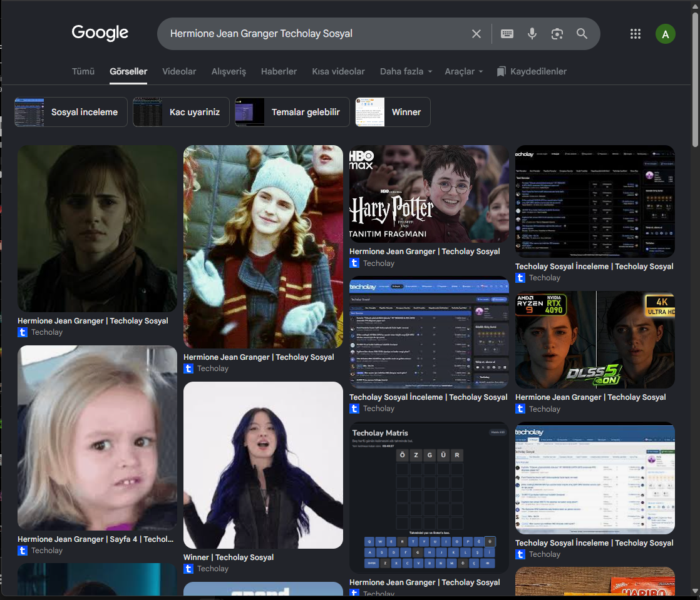Start a voice search with the microphone icon

532,34
